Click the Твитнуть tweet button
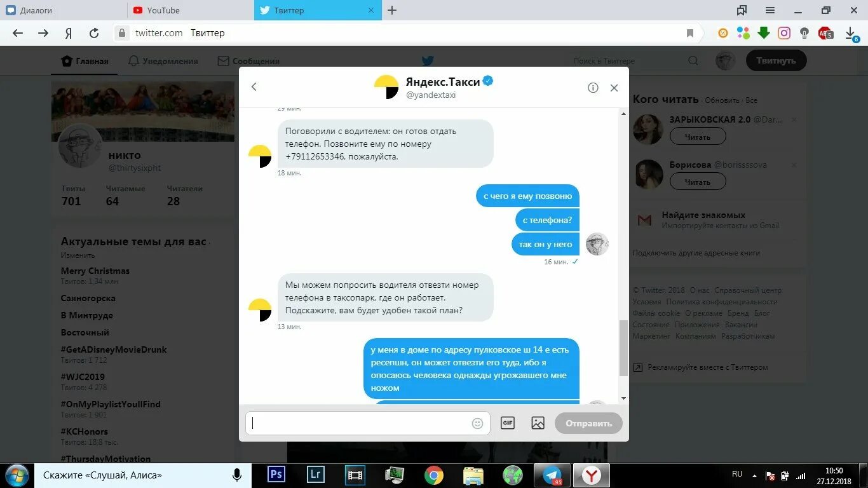868x488 pixels. coord(776,61)
